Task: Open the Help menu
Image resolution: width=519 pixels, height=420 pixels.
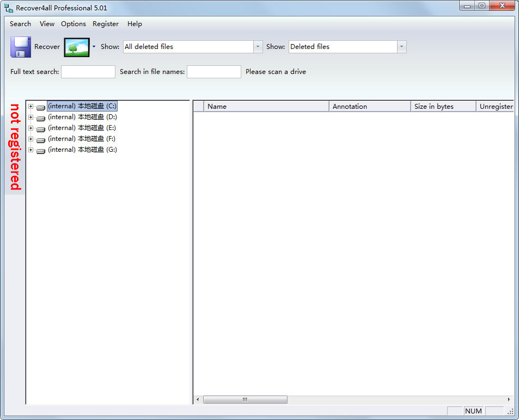Action: pos(135,24)
